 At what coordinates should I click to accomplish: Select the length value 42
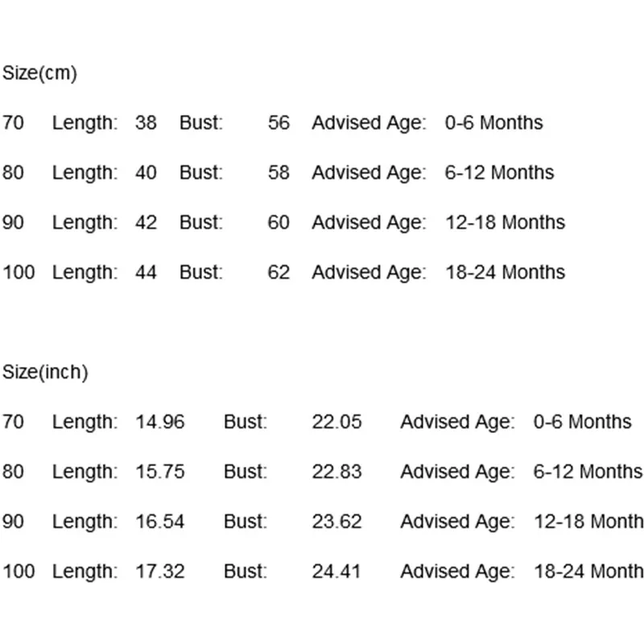[x=146, y=223]
